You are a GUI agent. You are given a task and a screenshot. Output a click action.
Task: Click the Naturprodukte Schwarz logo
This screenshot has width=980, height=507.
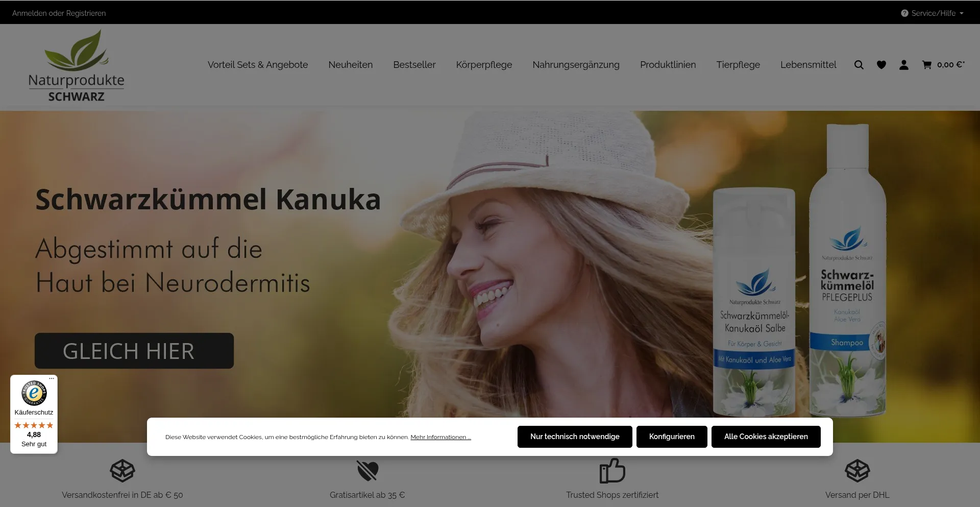pos(77,65)
